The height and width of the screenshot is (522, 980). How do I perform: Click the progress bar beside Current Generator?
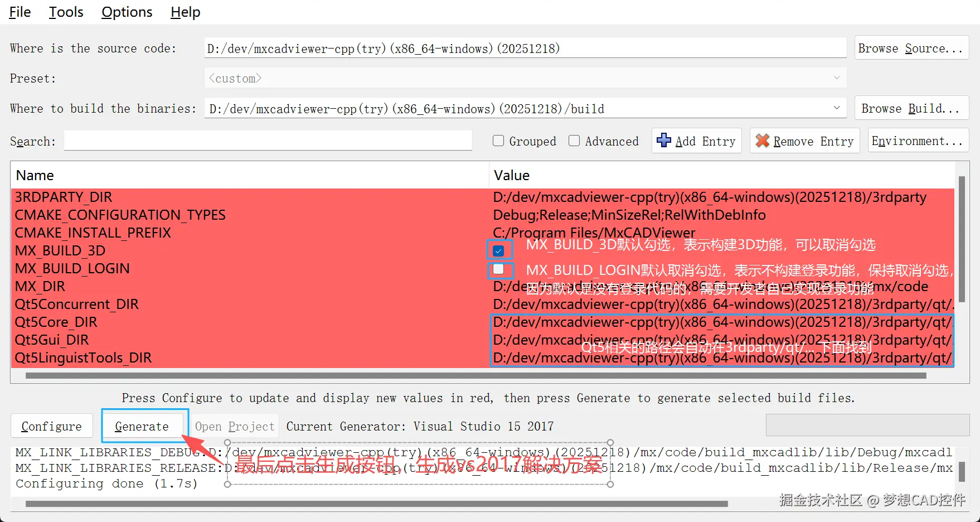(867, 425)
